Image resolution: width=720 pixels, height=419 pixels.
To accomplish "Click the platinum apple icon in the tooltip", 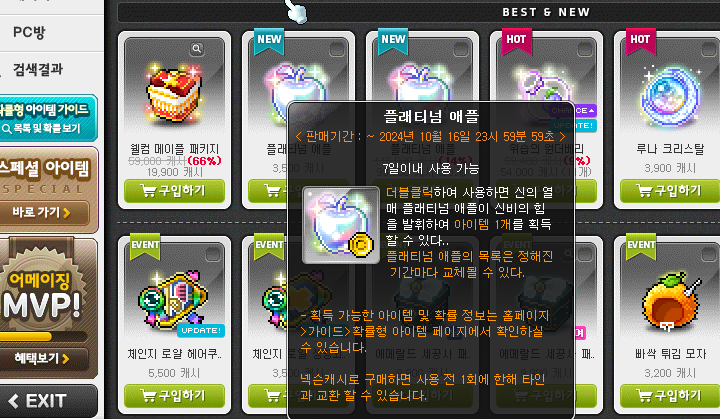I will [341, 225].
